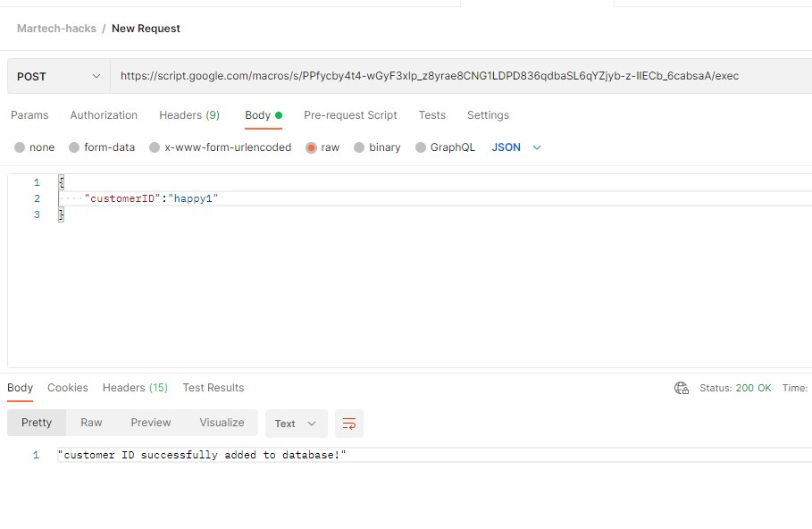The height and width of the screenshot is (529, 812).
Task: Select the GraphQL radio button
Action: 421,147
